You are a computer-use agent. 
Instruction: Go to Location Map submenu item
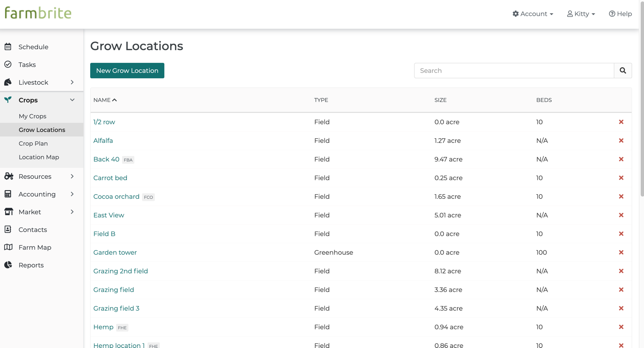tap(39, 157)
